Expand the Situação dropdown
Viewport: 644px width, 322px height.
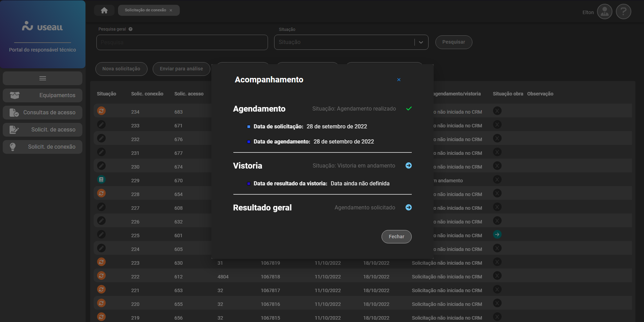(x=421, y=42)
